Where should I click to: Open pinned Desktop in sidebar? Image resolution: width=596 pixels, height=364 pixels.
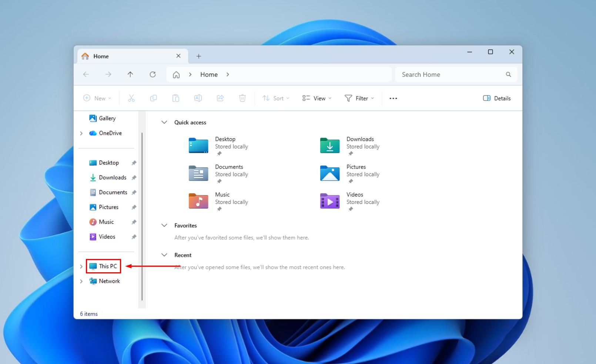104,162
